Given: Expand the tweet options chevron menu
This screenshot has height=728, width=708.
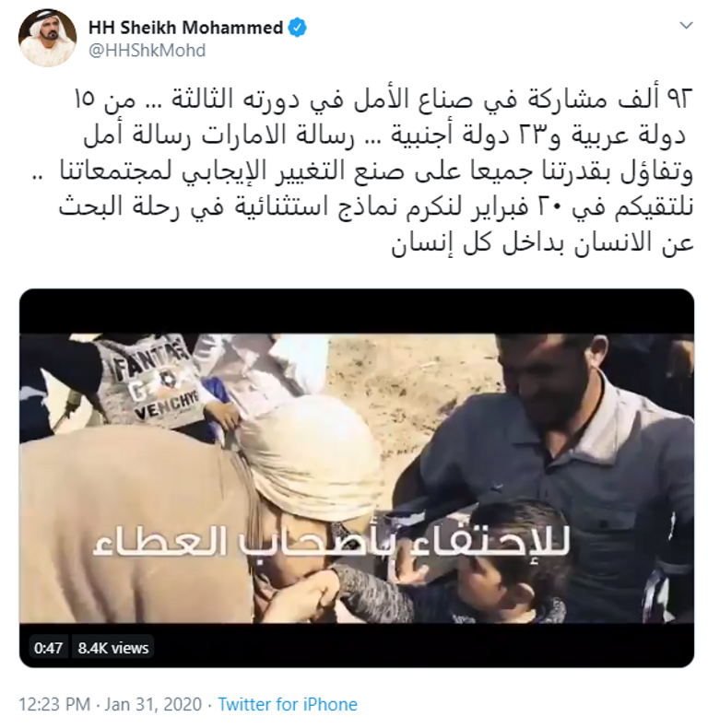Looking at the screenshot, I should tap(686, 25).
